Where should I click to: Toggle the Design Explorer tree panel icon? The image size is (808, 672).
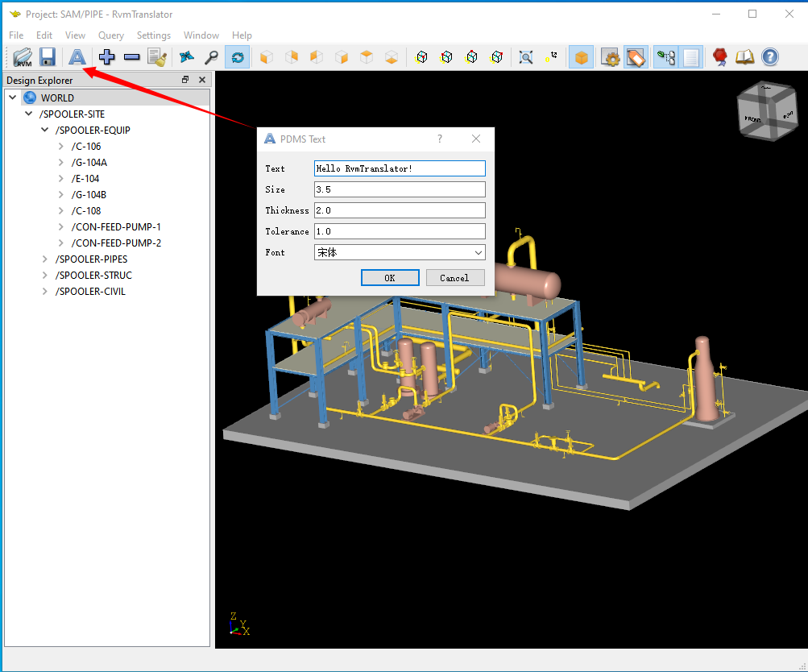click(665, 57)
